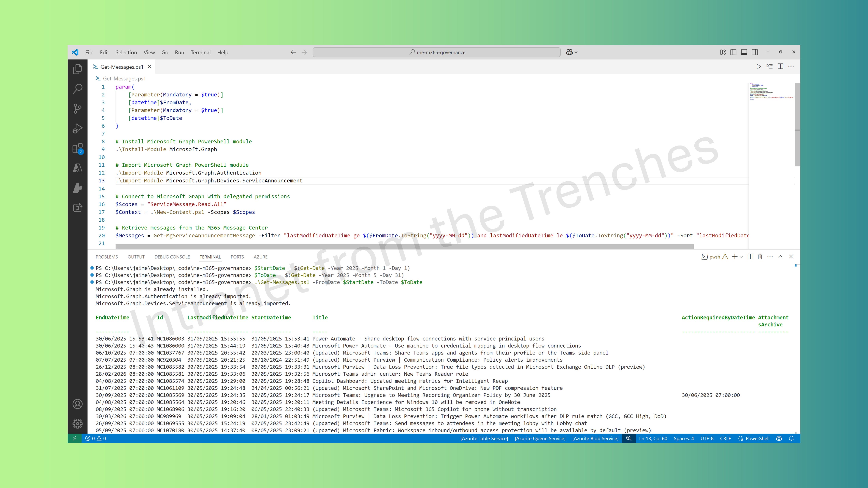This screenshot has height=488, width=868.
Task: Open the Terminal menu
Action: pyautogui.click(x=200, y=52)
